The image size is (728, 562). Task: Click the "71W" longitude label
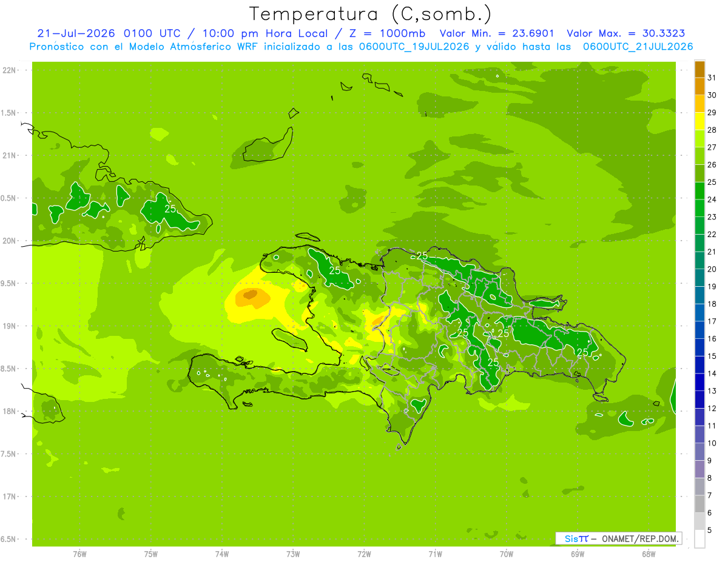435,554
